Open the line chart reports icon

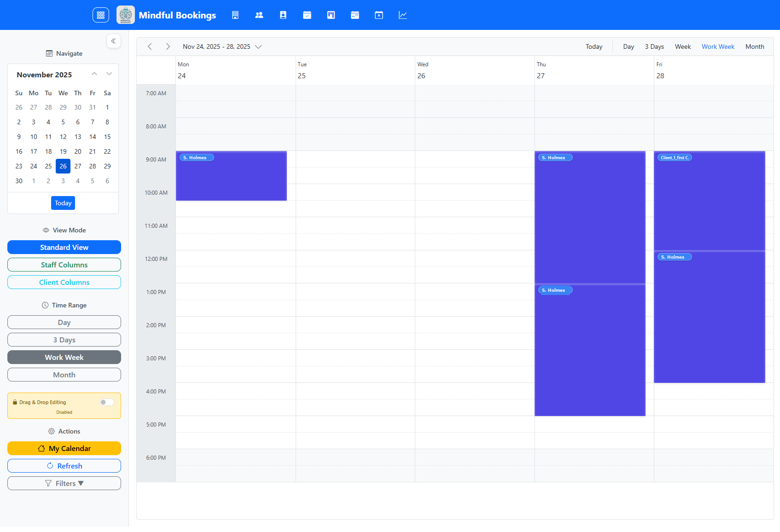click(x=403, y=15)
